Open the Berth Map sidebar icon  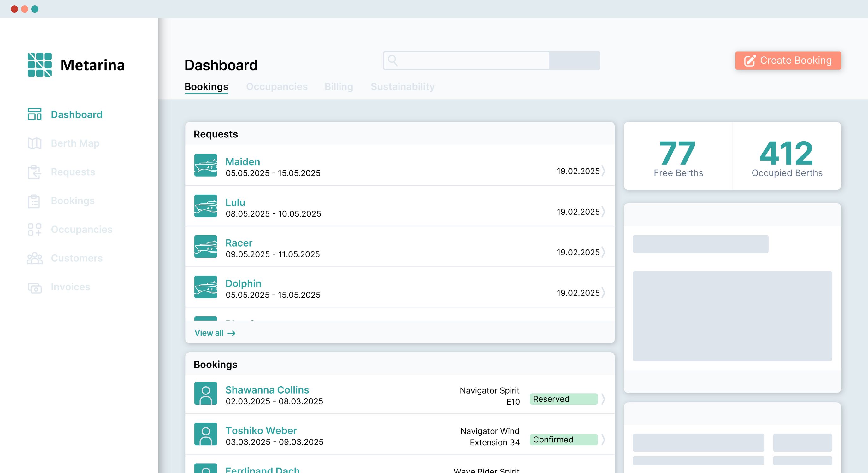tap(34, 143)
